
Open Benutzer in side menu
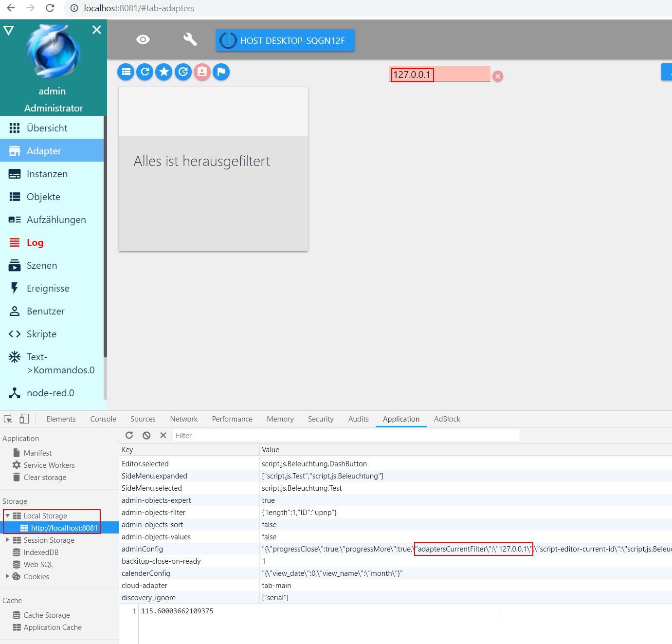pos(52,311)
